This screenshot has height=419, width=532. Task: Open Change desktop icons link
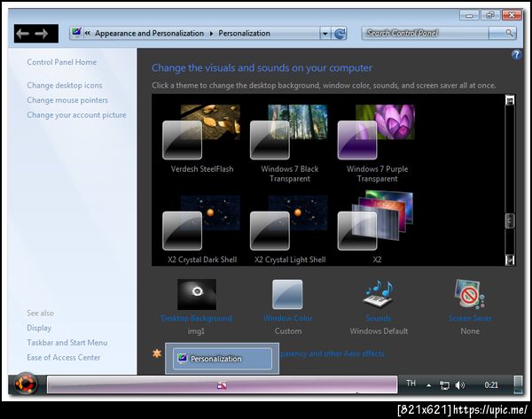point(65,85)
